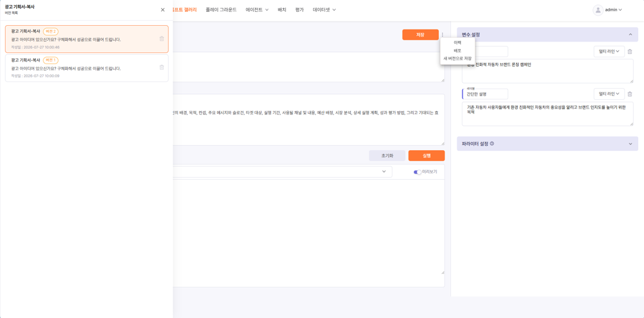Click the textarea containing 자동차 브랜드 론칭 캠페인

pos(548,70)
